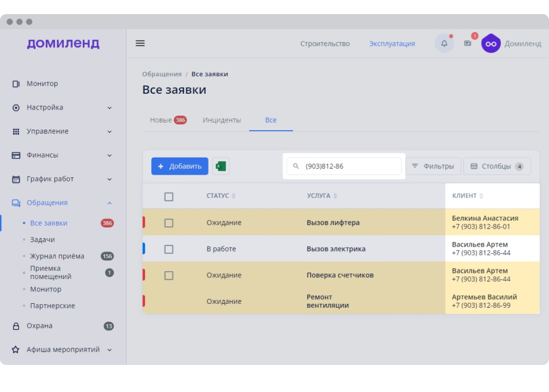This screenshot has height=392, width=549.
Task: Open the Столбцы column chooser
Action: click(x=497, y=166)
